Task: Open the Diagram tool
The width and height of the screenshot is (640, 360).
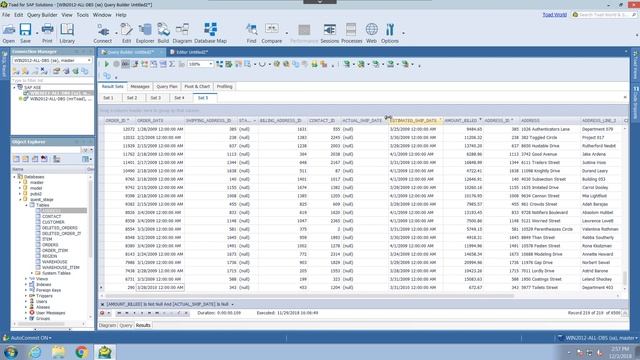Action: [182, 33]
